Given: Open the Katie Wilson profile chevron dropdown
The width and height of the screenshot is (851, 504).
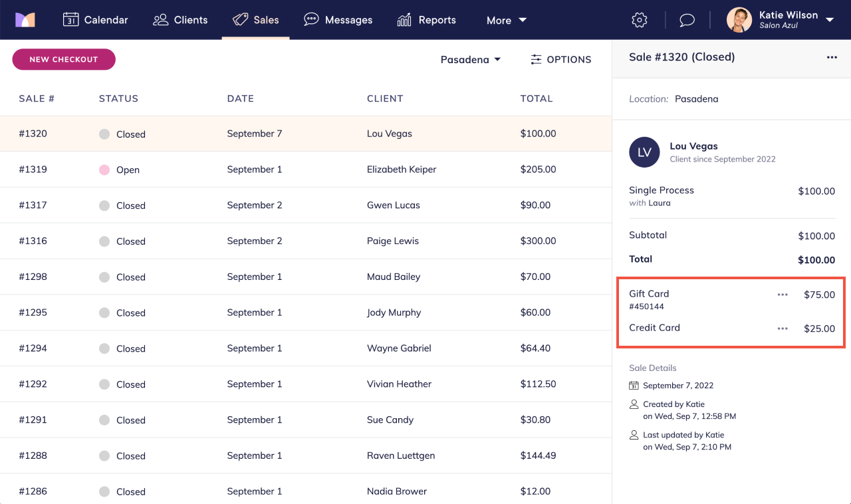Looking at the screenshot, I should pos(830,20).
